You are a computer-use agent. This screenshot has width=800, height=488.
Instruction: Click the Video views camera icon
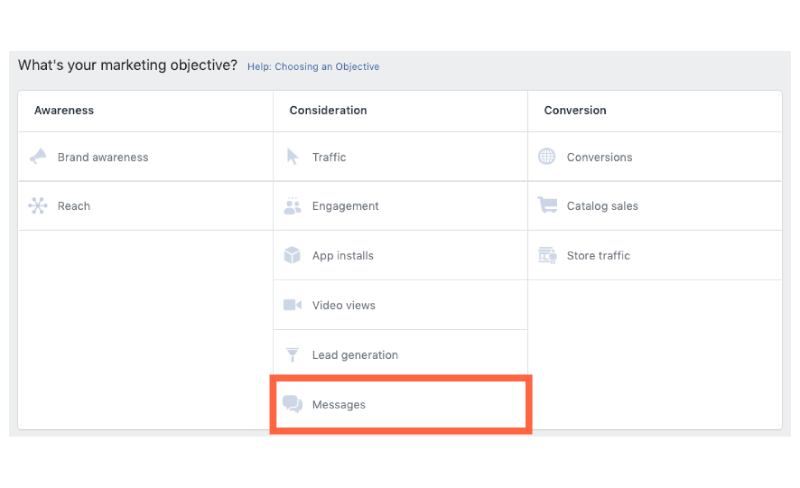pyautogui.click(x=292, y=305)
